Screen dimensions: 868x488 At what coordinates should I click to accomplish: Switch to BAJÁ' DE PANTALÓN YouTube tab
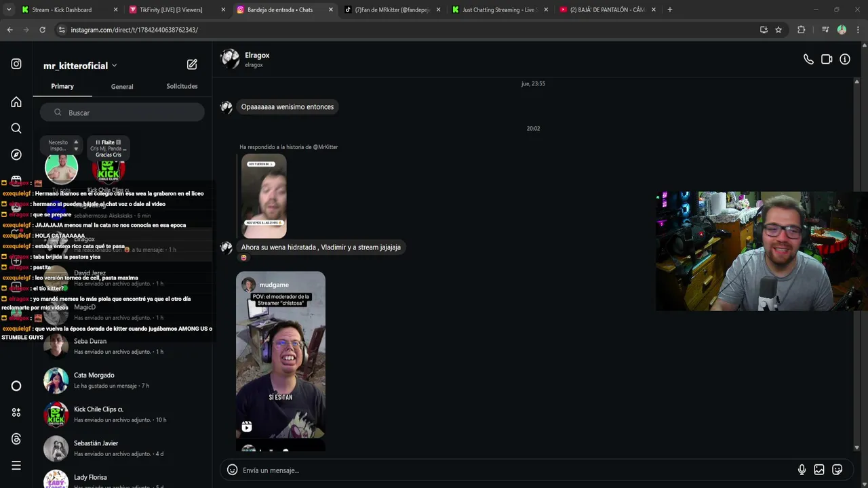608,9
